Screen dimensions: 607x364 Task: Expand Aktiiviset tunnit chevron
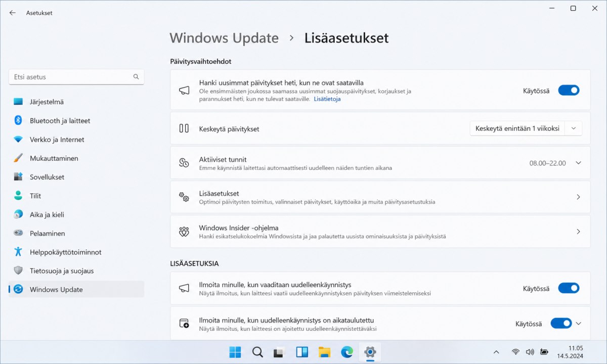pyautogui.click(x=579, y=163)
